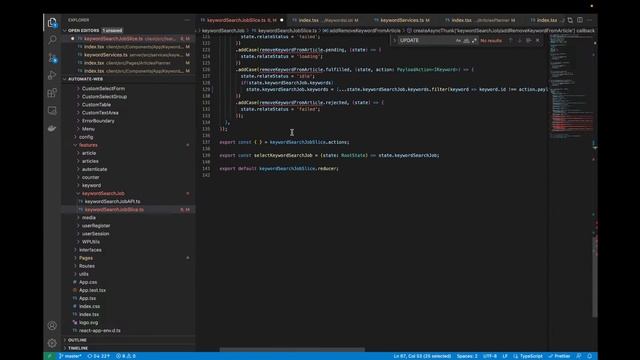640x360 pixels.
Task: Open the Run and Debug view
Action: coord(52,75)
